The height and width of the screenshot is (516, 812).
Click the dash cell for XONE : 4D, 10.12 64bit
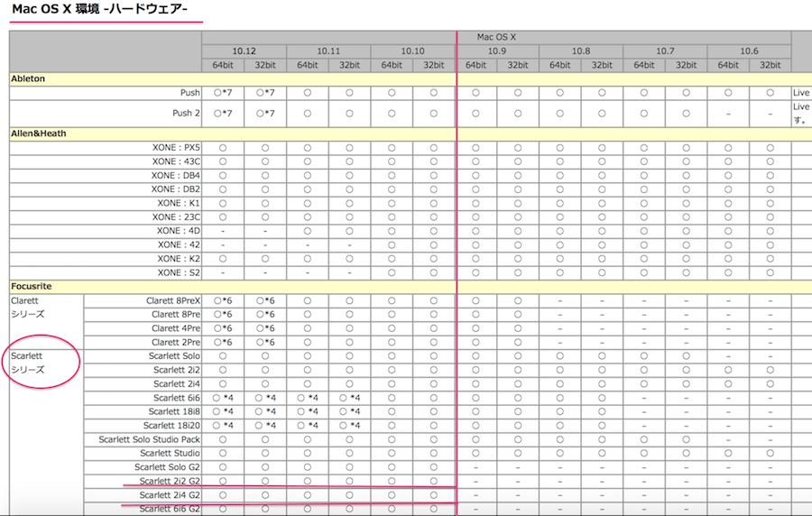click(x=223, y=231)
